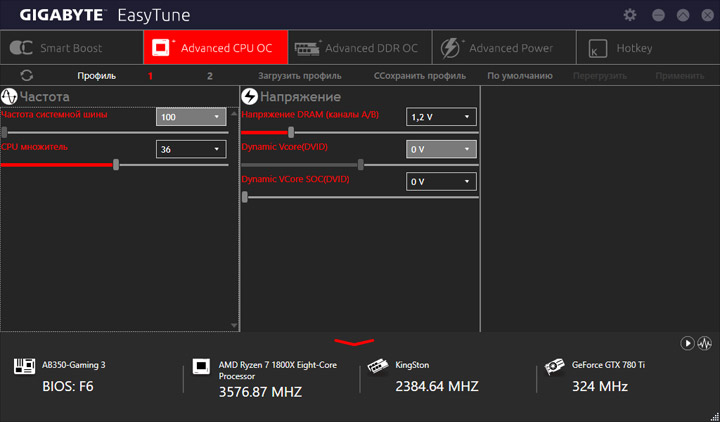720x422 pixels.
Task: Click the Применить button
Action: (680, 76)
